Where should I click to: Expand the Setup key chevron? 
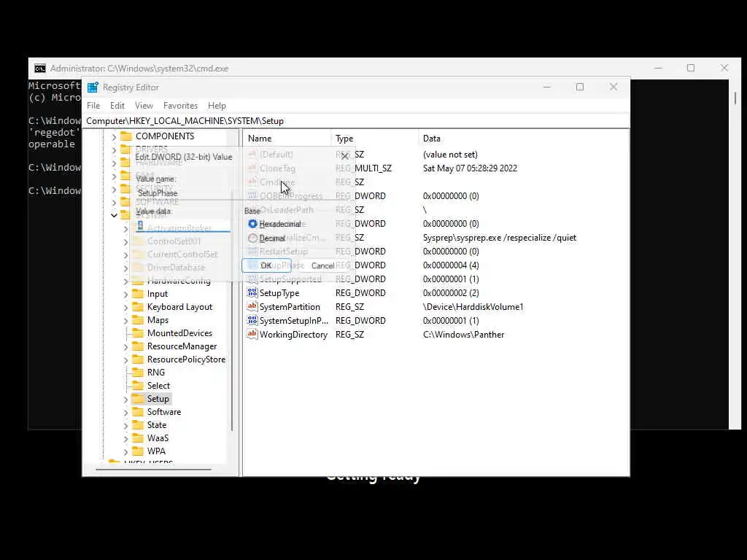pyautogui.click(x=125, y=399)
